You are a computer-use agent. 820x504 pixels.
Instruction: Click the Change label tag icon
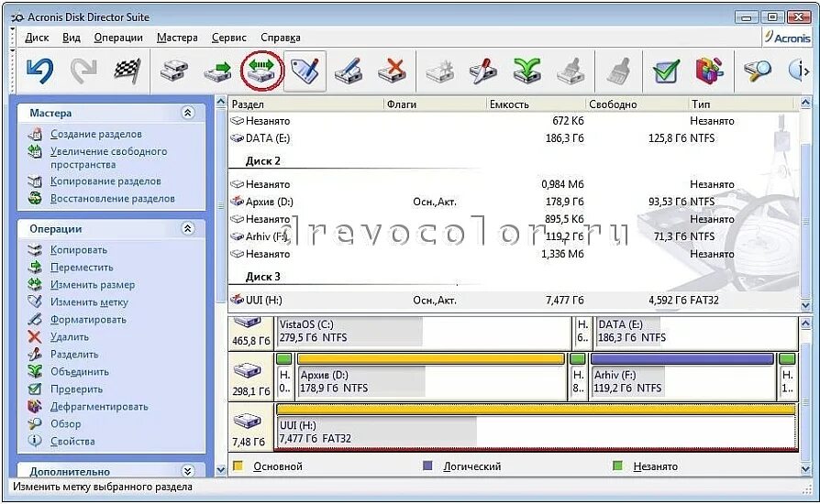point(305,70)
